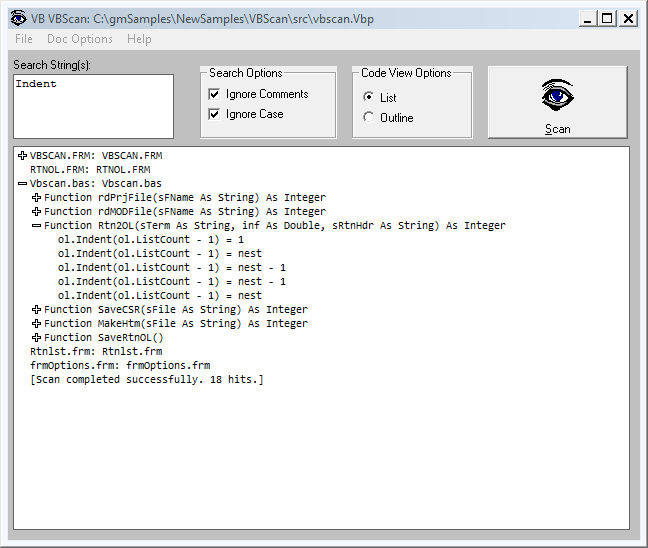648x548 pixels.
Task: Collapse the Function Rtn2OL node
Action: pos(36,226)
